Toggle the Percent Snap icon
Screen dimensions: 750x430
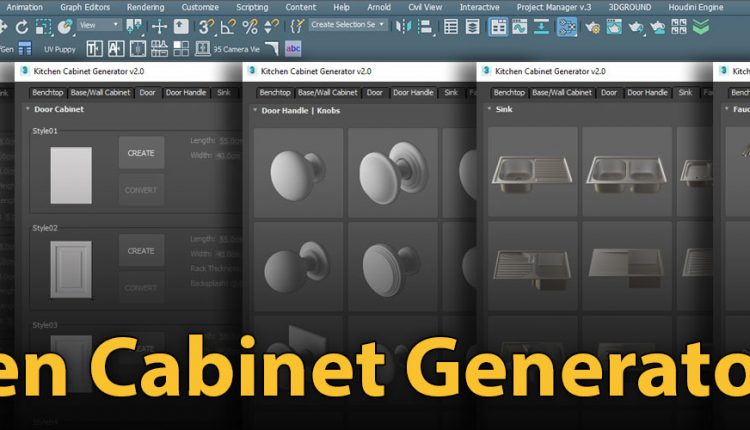(250, 26)
